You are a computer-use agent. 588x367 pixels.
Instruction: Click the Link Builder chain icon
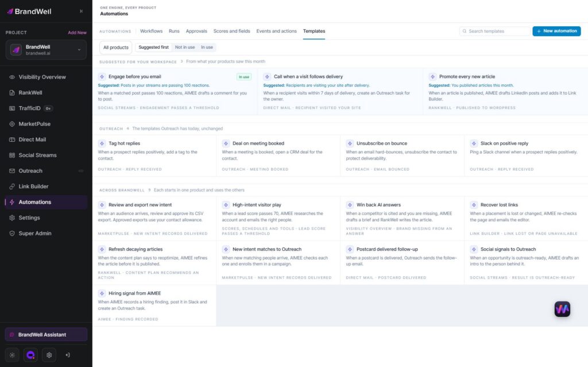(12, 187)
